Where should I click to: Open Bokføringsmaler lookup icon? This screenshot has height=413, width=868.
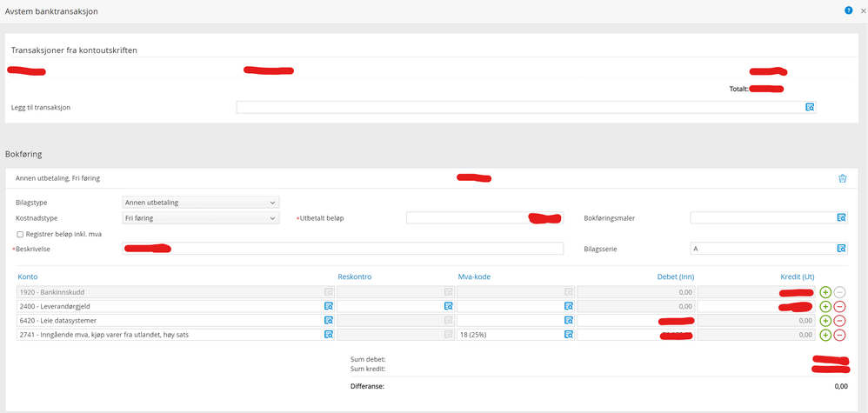(841, 218)
